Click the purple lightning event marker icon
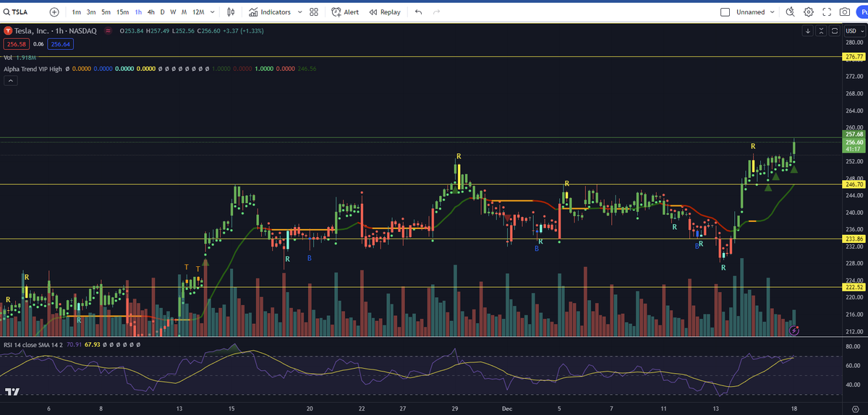This screenshot has height=415, width=868. pyautogui.click(x=794, y=330)
